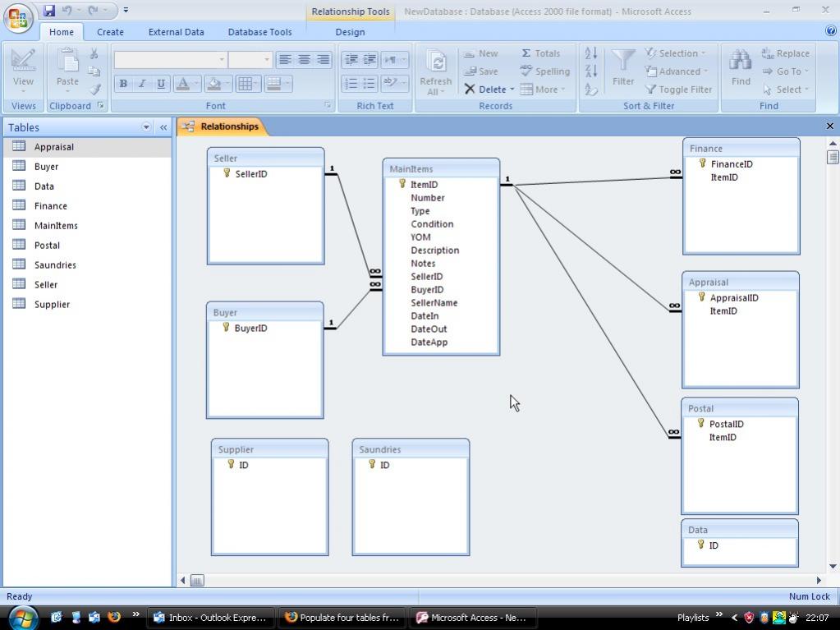Toggle Underline formatting button
Image resolution: width=840 pixels, height=630 pixels.
click(161, 84)
